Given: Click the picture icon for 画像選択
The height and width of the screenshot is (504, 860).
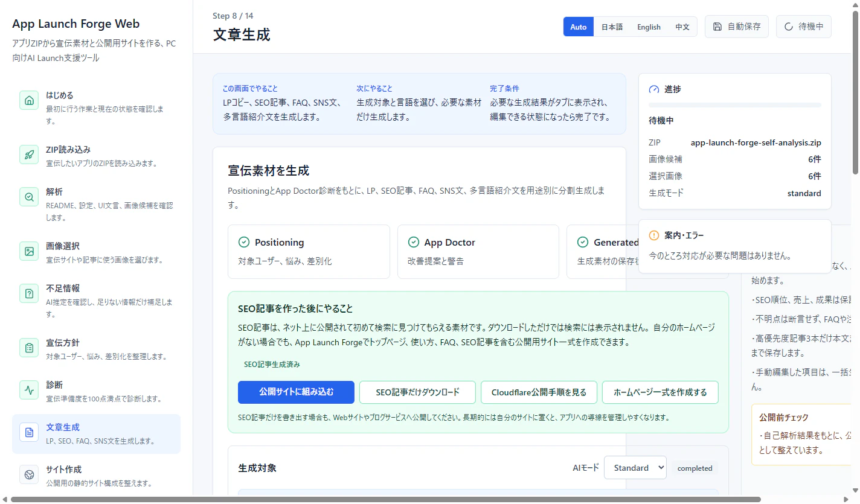Looking at the screenshot, I should pyautogui.click(x=29, y=252).
